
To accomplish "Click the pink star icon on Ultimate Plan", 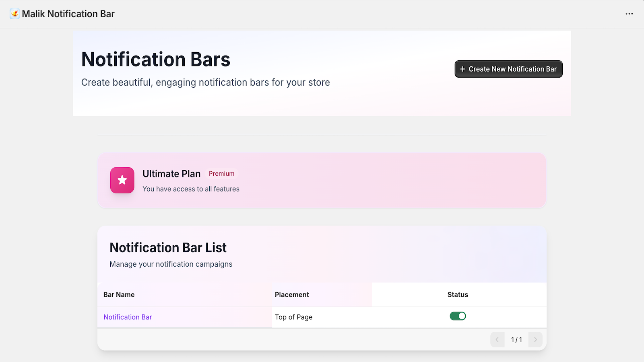I will 122,180.
